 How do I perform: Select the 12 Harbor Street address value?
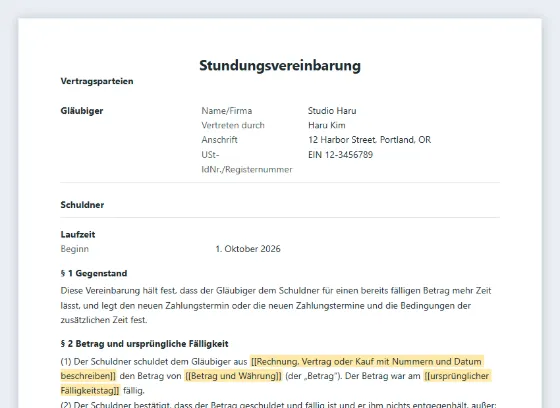coord(370,140)
